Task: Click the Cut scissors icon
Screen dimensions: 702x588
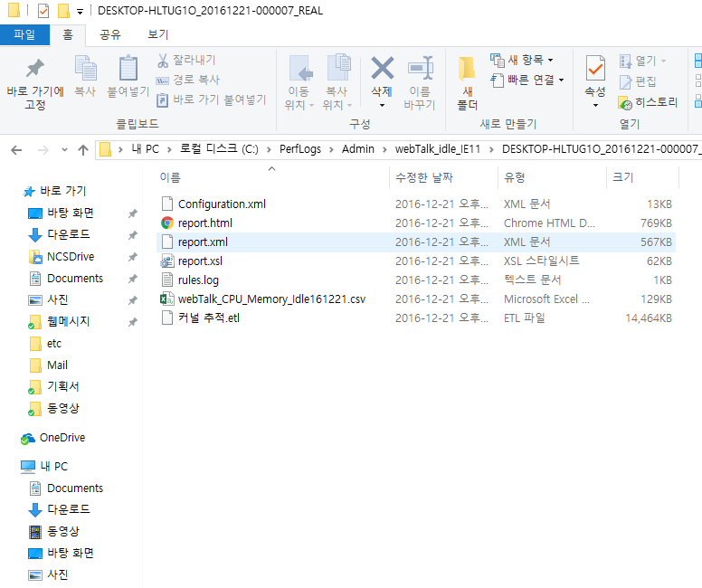Action: pyautogui.click(x=163, y=61)
